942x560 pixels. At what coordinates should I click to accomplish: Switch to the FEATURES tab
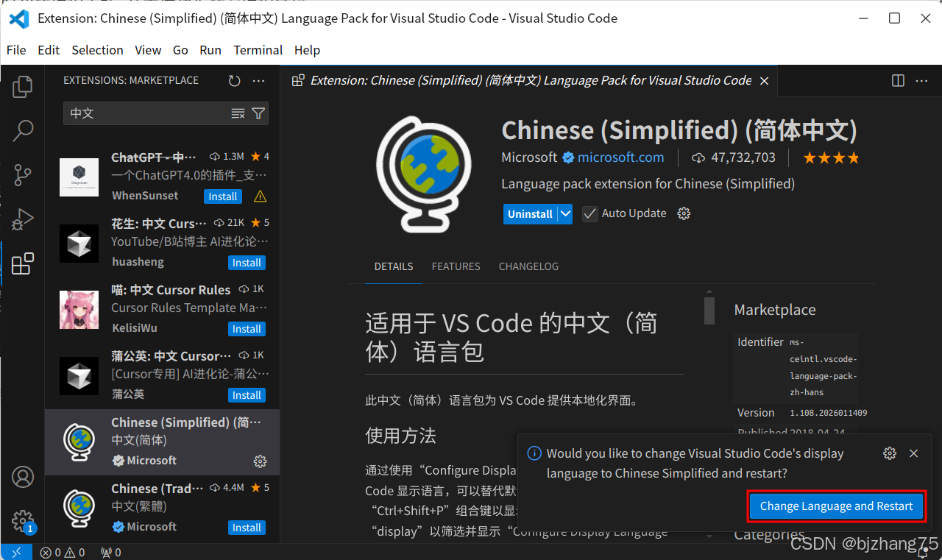pyautogui.click(x=456, y=266)
